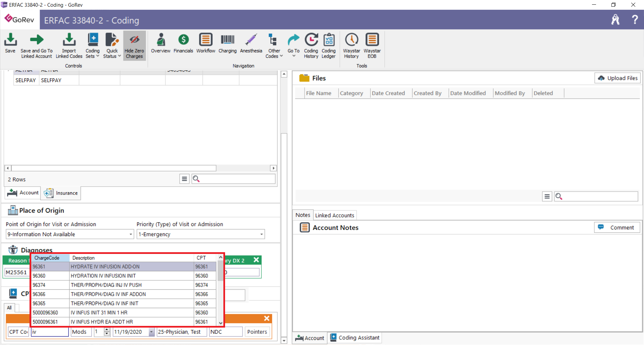Select IV INFUS INIT 31 MIN 1 HR row
644x345 pixels.
(x=124, y=313)
